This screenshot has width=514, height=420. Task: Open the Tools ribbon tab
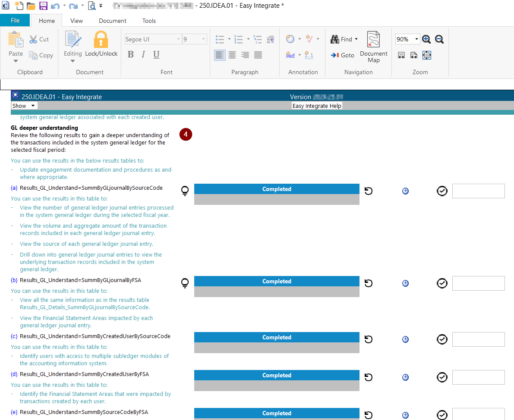(149, 21)
